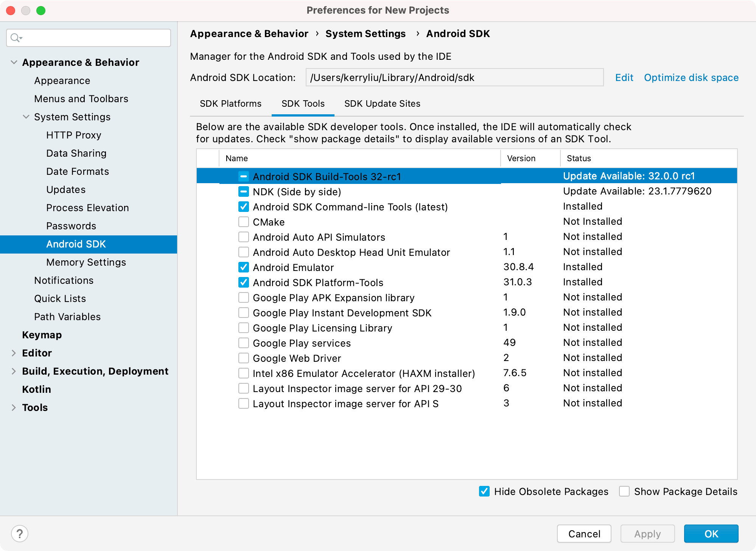Check the CMake checkbox
This screenshot has height=551, width=756.
pos(244,222)
